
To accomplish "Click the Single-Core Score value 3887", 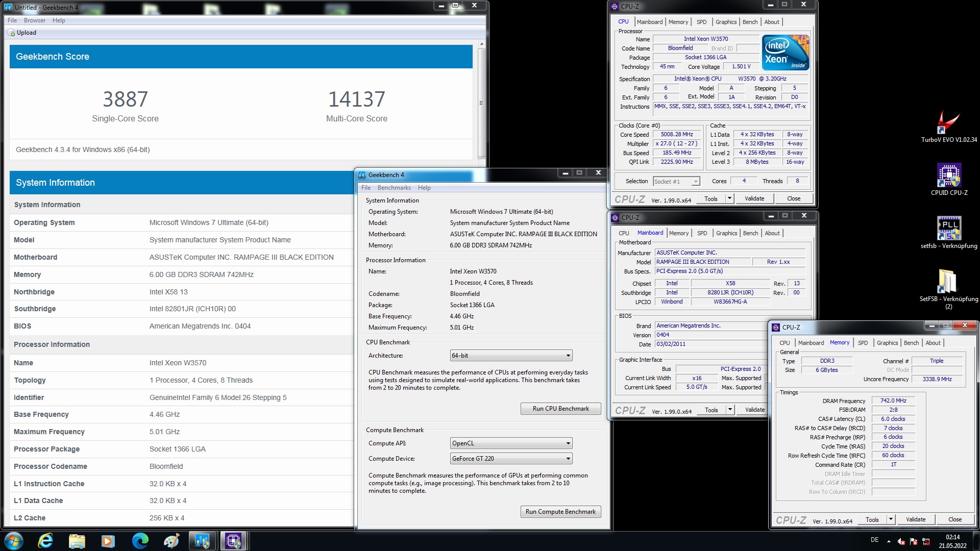I will [x=125, y=99].
